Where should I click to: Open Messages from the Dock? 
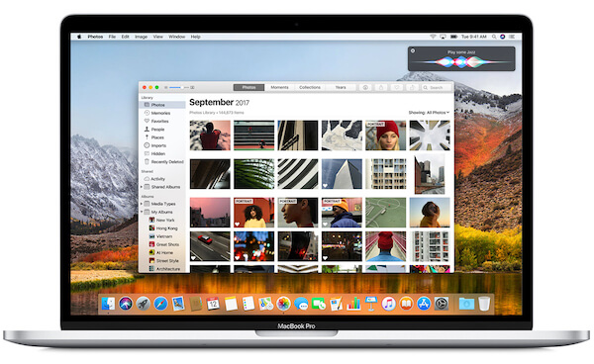coord(301,304)
